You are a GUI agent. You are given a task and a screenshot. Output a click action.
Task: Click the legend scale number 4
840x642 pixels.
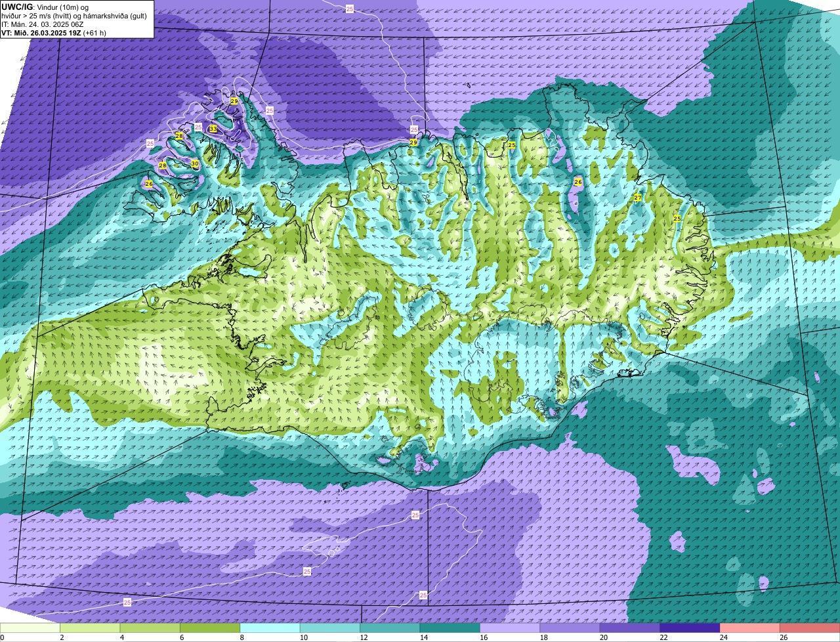(122, 637)
